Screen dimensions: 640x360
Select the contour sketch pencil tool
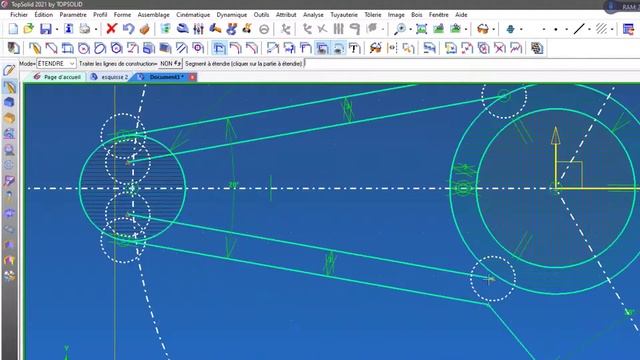tap(35, 48)
